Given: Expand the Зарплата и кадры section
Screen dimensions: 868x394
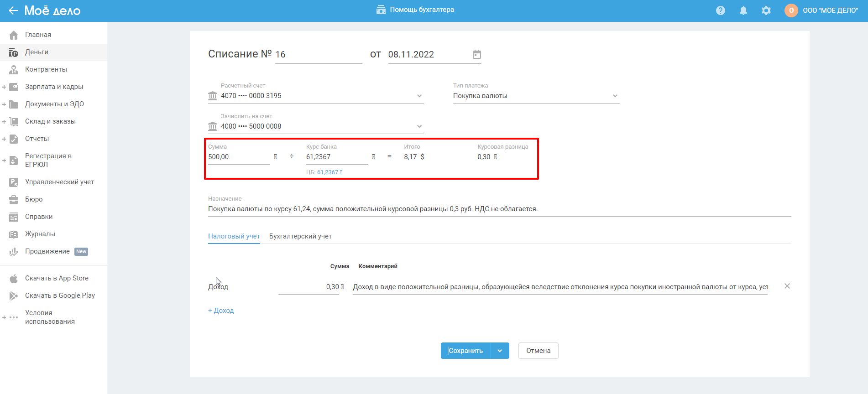Looking at the screenshot, I should pyautogui.click(x=4, y=87).
